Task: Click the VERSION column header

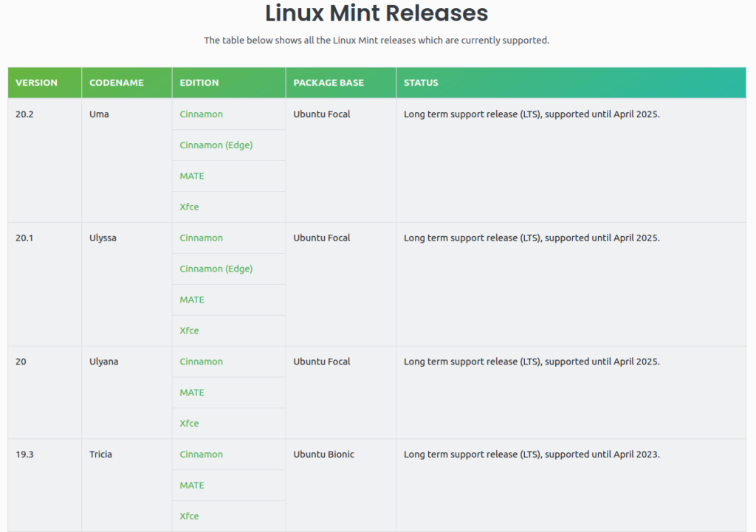Action: (36, 83)
